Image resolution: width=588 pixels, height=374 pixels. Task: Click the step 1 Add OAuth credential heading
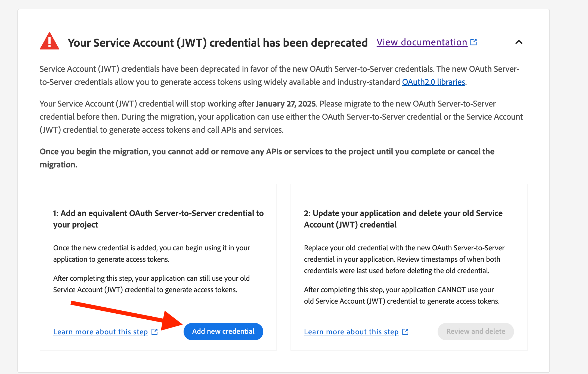point(158,219)
